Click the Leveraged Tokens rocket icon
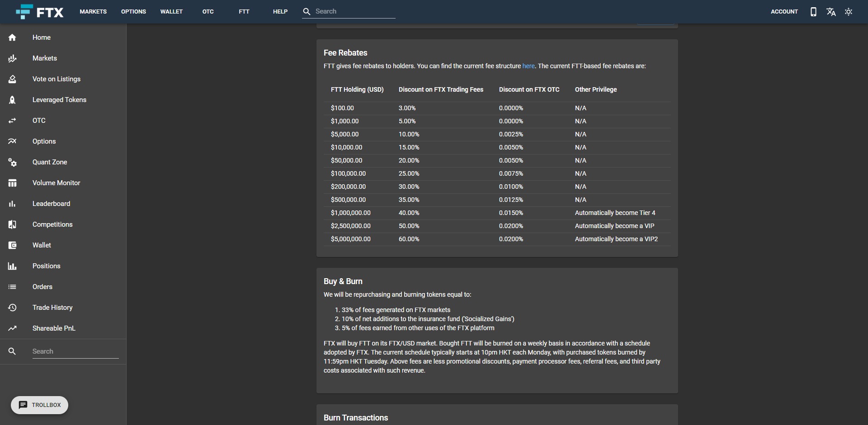Image resolution: width=868 pixels, height=425 pixels. [x=12, y=100]
